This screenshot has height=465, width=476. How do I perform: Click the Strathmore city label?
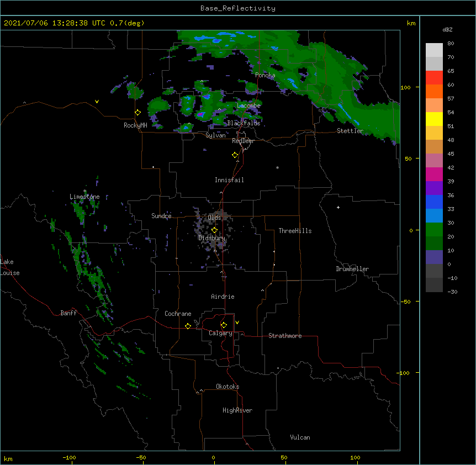[x=285, y=336]
